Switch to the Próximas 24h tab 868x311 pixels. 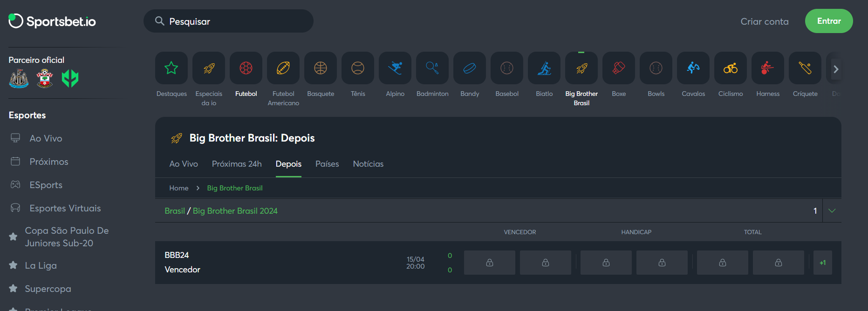(237, 164)
